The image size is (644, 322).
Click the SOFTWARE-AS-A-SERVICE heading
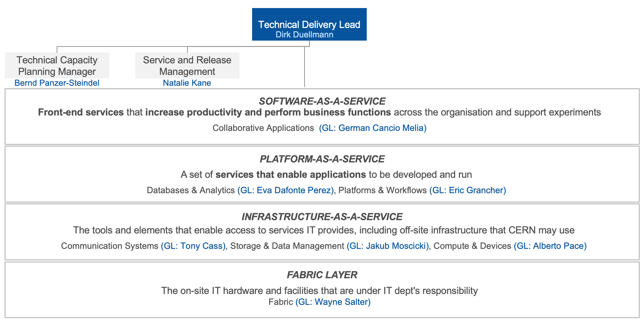click(x=322, y=101)
